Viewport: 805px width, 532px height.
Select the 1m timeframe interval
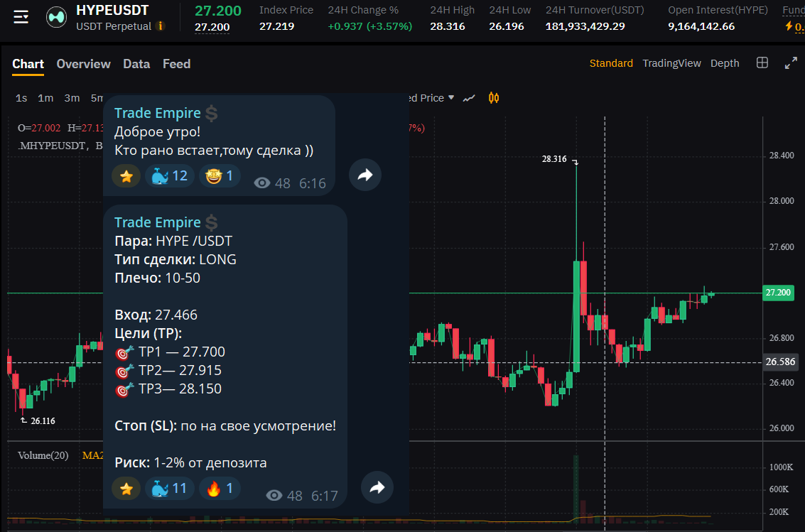click(45, 98)
